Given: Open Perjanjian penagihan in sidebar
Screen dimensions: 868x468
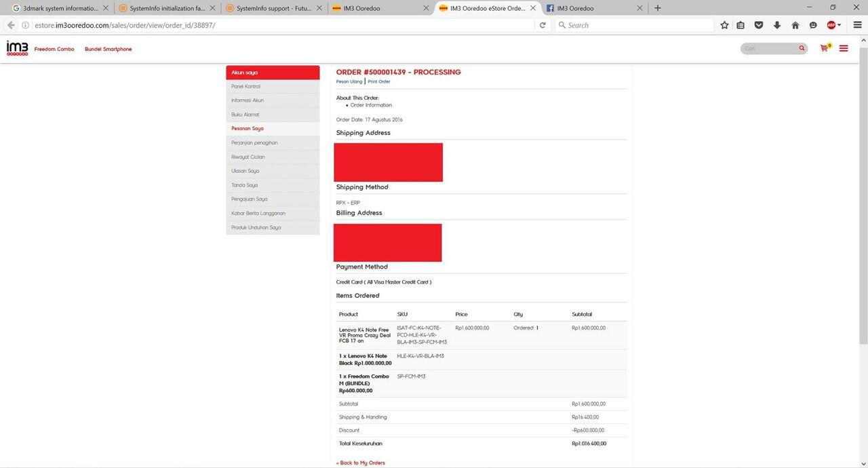Looking at the screenshot, I should coord(273,142).
